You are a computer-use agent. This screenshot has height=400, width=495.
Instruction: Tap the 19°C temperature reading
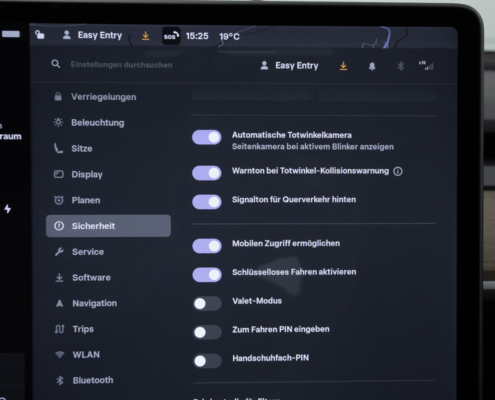[229, 36]
